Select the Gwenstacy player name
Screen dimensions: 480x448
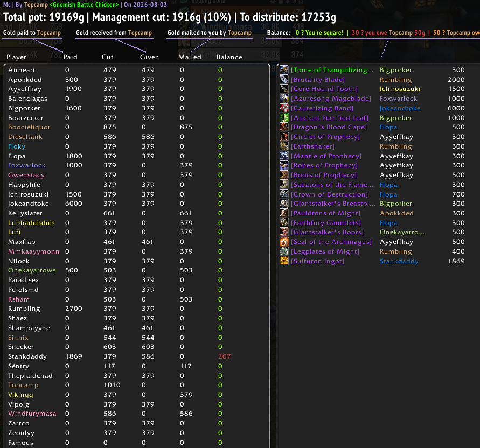(x=26, y=175)
